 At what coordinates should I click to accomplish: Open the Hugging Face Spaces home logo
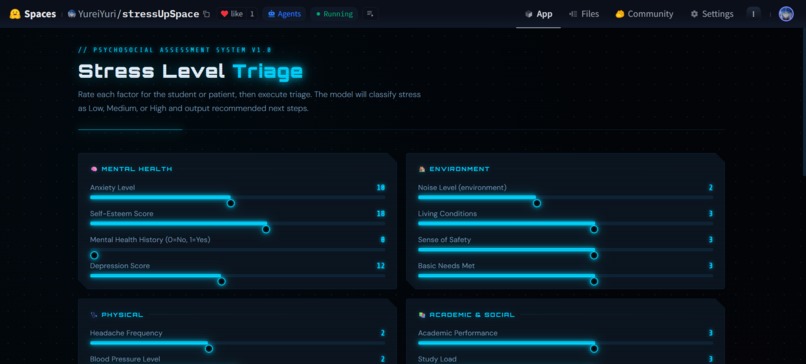pos(32,14)
